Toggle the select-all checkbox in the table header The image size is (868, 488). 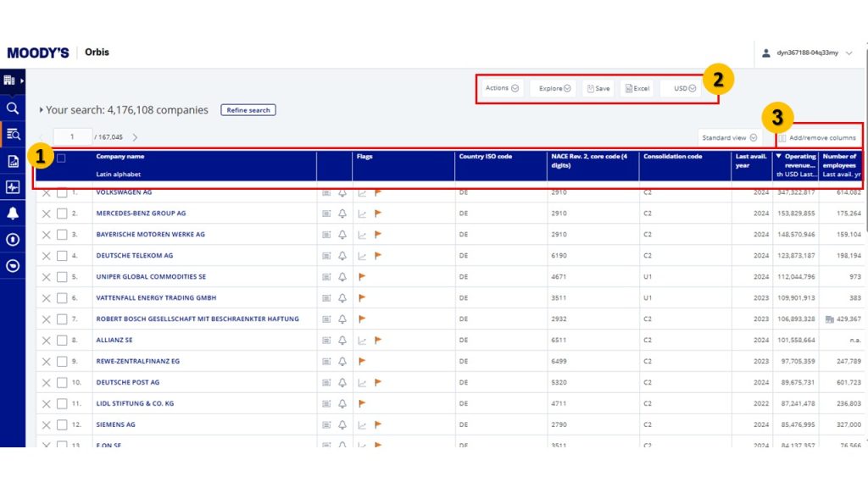[x=61, y=158]
